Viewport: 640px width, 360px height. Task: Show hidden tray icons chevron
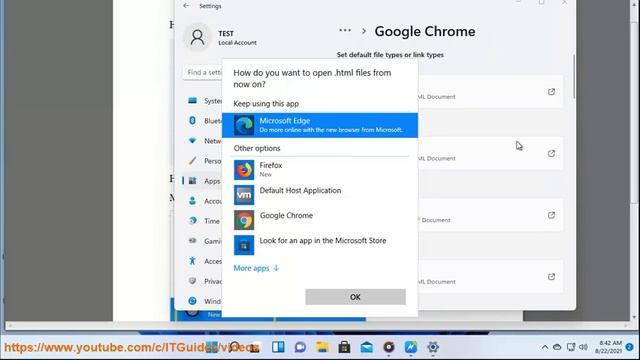[545, 347]
